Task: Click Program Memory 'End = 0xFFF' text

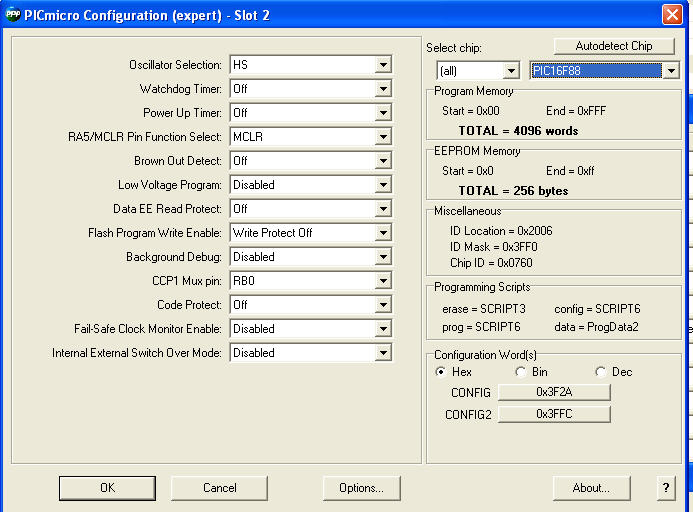Action: (x=576, y=111)
